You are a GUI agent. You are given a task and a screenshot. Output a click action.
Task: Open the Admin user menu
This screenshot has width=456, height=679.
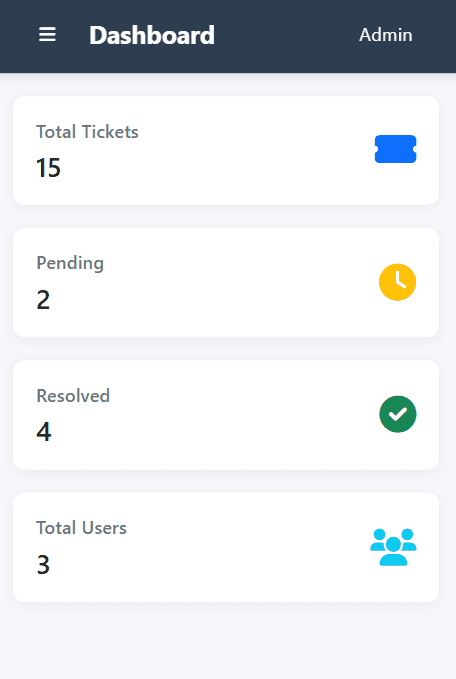[x=385, y=35]
